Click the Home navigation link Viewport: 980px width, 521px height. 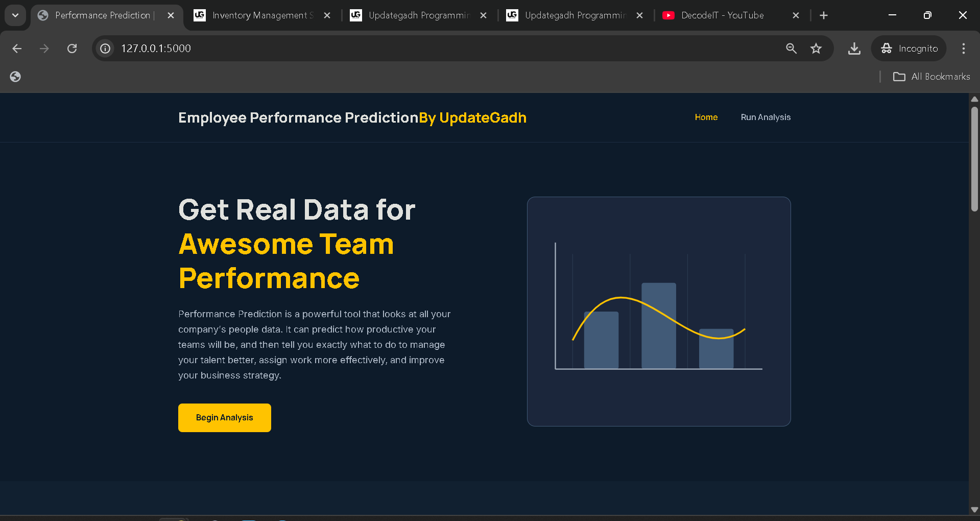pyautogui.click(x=706, y=117)
